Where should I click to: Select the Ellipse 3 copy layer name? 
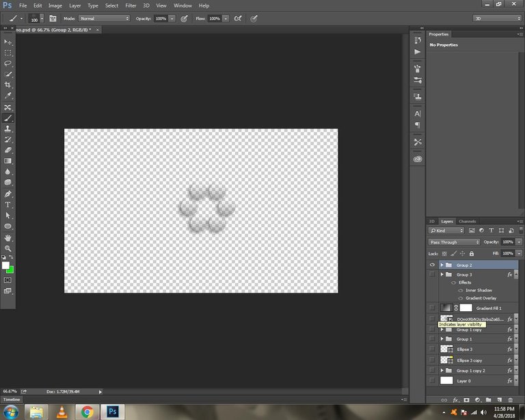(x=470, y=360)
